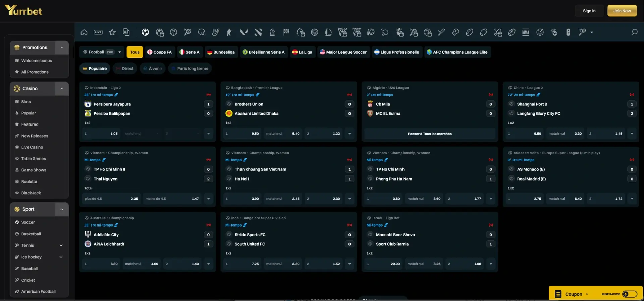Click the Sign in button

(589, 11)
